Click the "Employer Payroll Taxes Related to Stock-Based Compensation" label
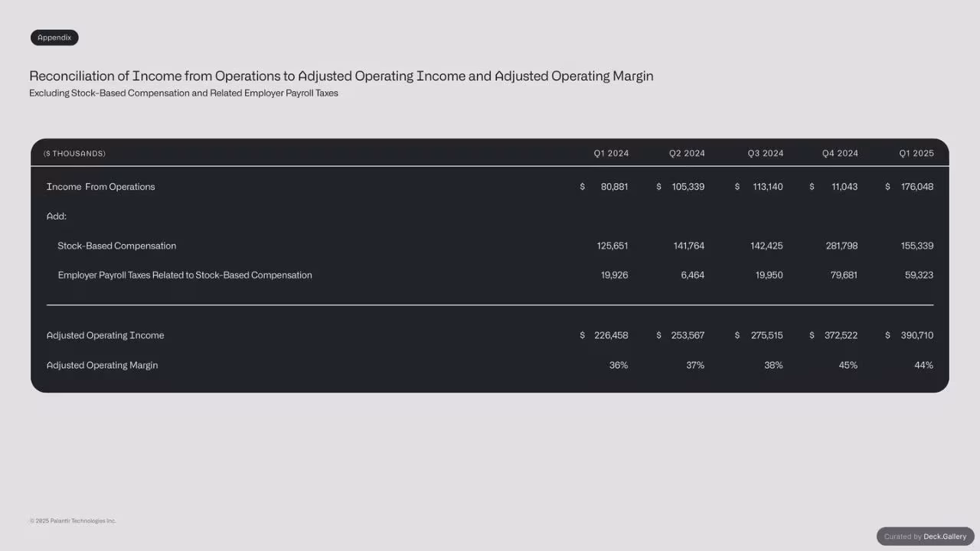The image size is (980, 551). 185,275
